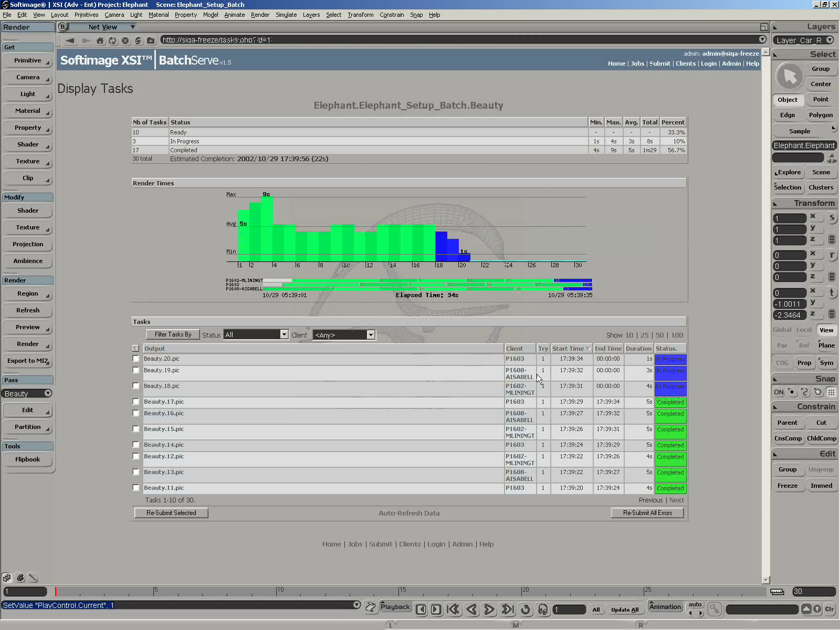Open the Animate menu
The image size is (840, 630).
click(x=234, y=15)
